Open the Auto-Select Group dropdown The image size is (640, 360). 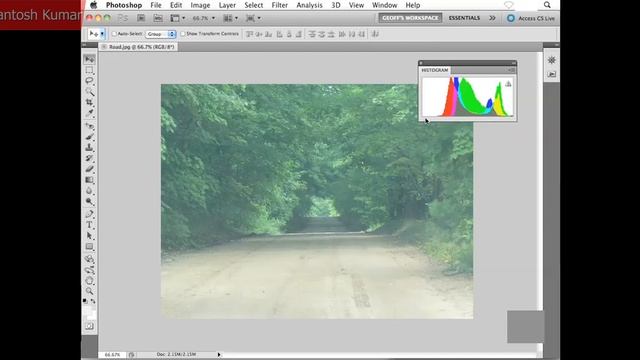161,34
